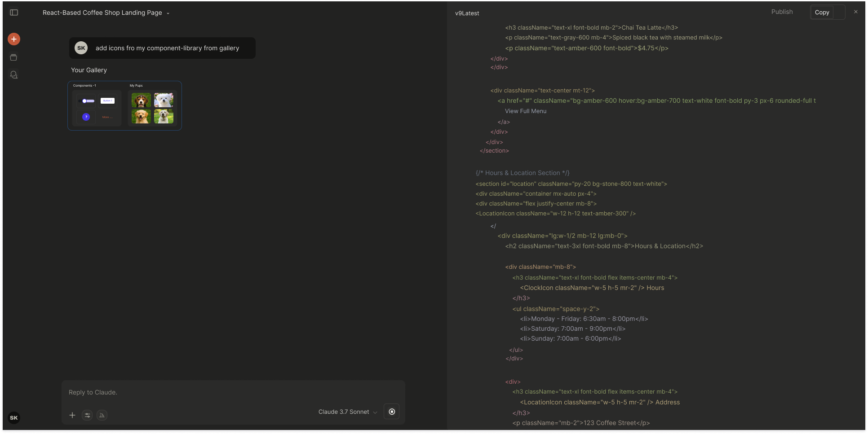Open the More link in Components
Screen dimensions: 868x434
(107, 117)
